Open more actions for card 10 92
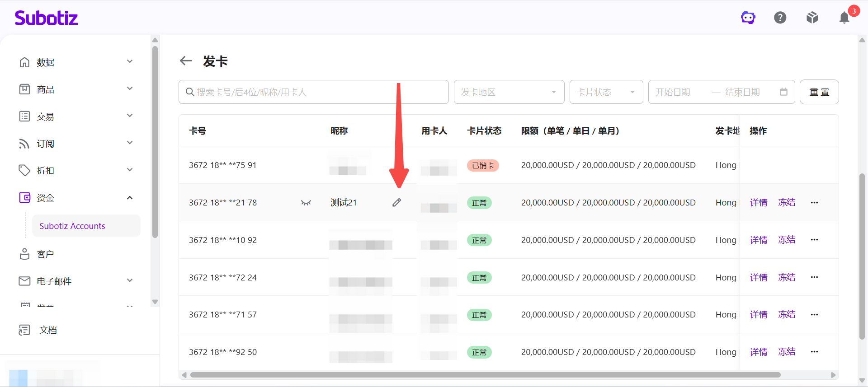 (814, 240)
